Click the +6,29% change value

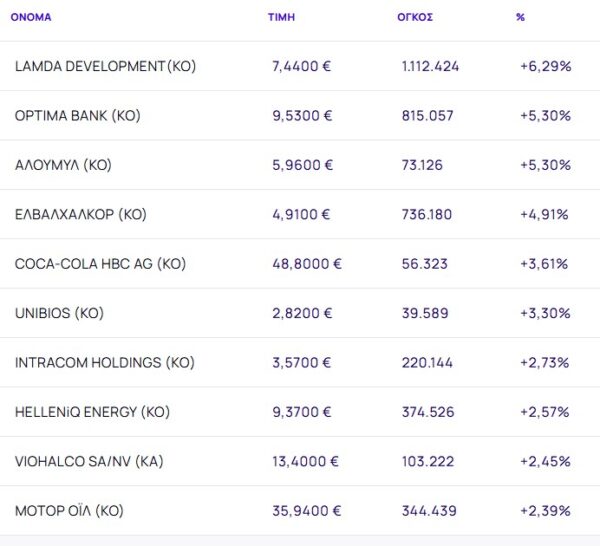point(545,66)
